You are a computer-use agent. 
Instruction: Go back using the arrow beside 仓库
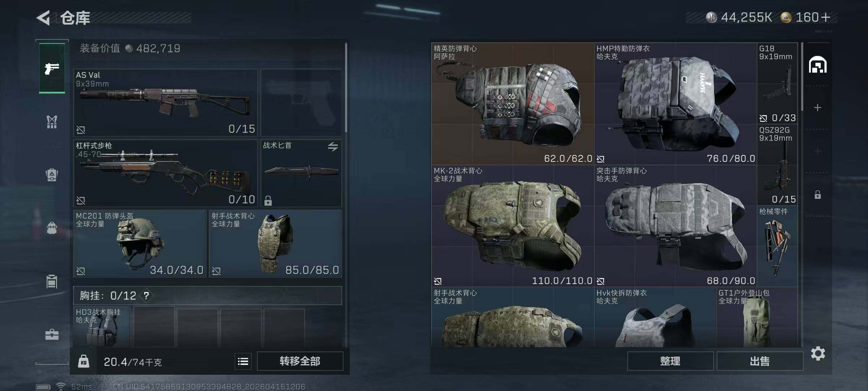coord(43,18)
